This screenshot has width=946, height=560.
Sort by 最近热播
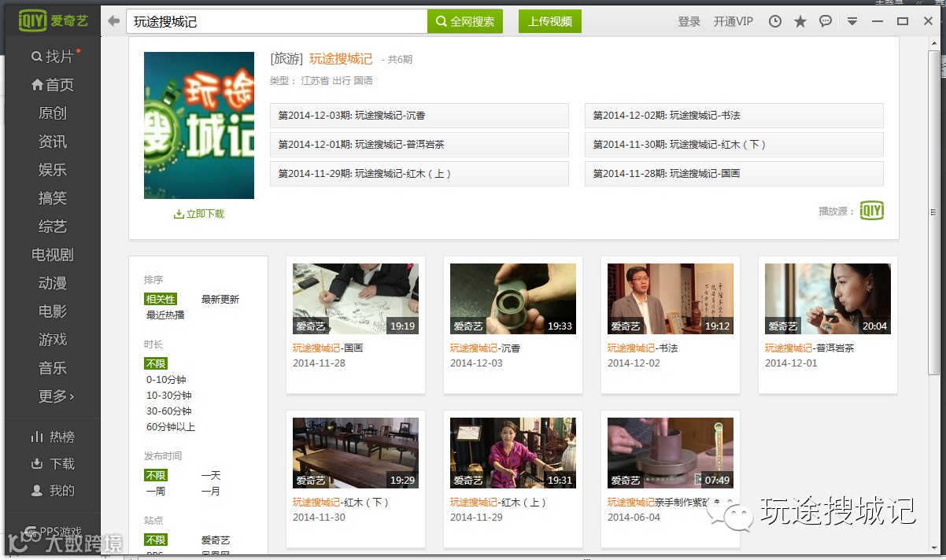(165, 315)
